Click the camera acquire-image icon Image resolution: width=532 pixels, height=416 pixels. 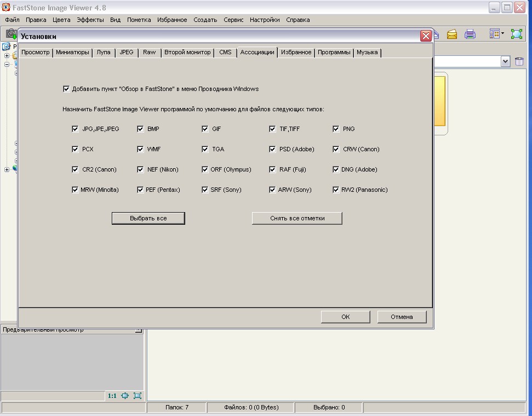click(10, 34)
